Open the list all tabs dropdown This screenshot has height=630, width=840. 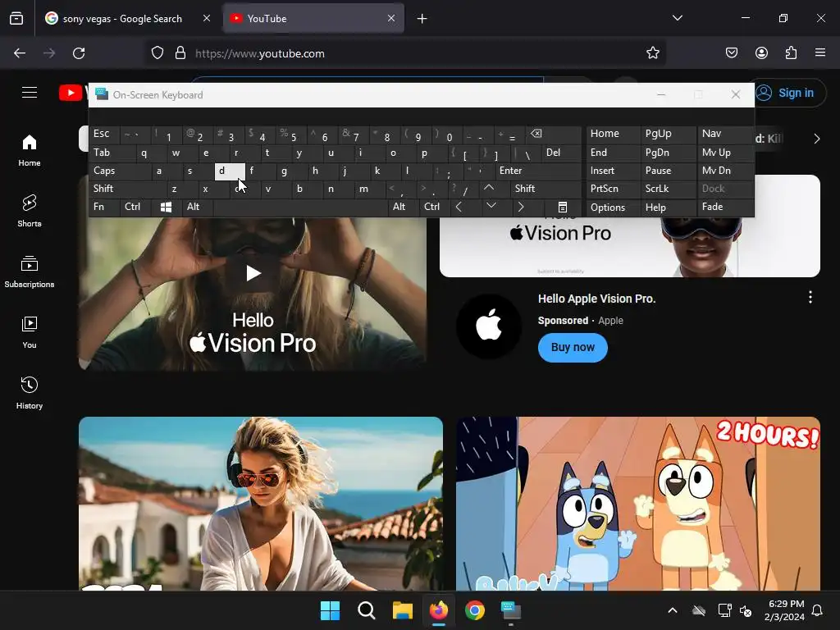677,19
